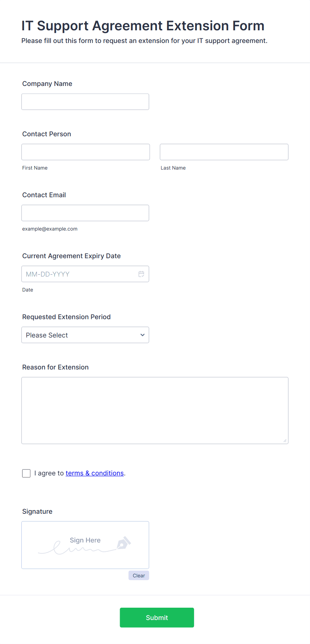Submit the extension form
The height and width of the screenshot is (644, 310).
point(157,617)
